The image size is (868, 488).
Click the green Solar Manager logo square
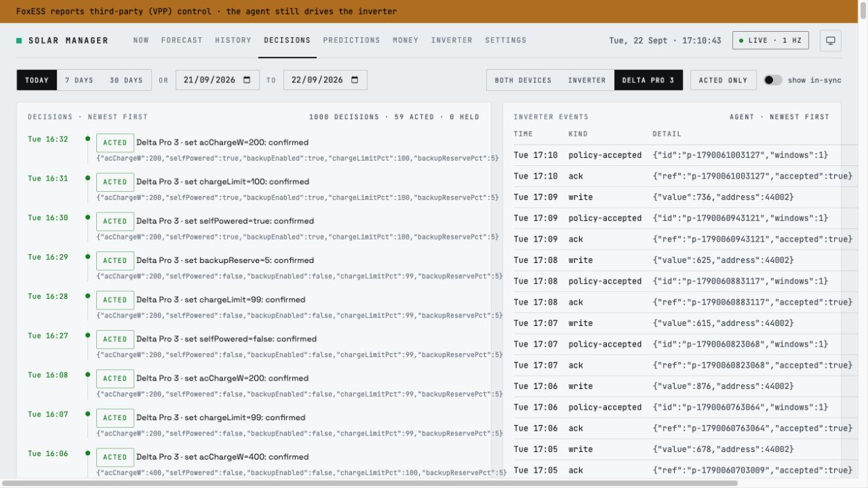(19, 41)
